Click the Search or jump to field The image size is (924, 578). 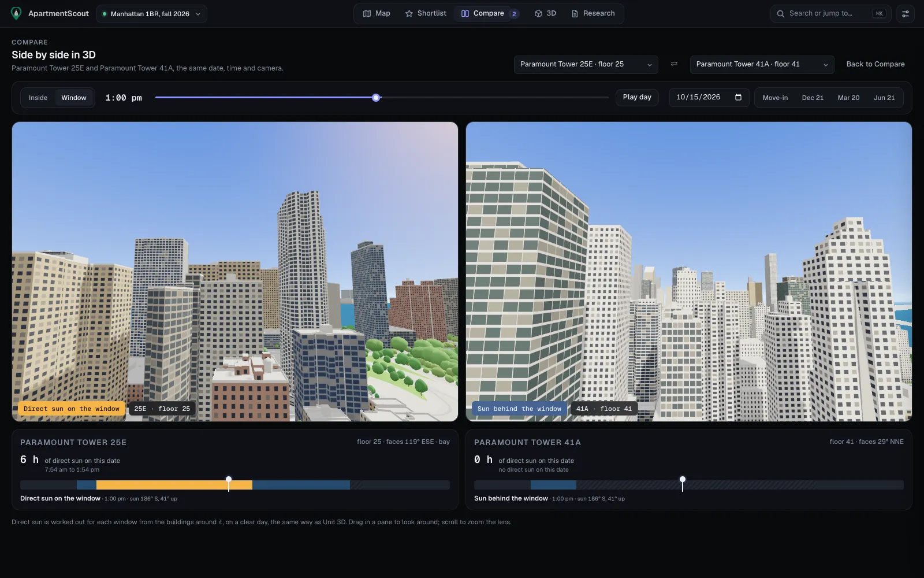tap(830, 13)
